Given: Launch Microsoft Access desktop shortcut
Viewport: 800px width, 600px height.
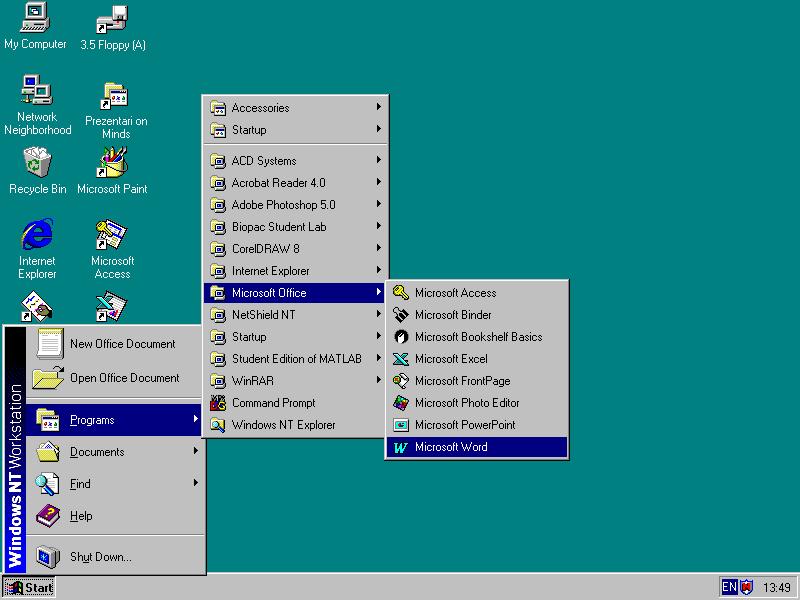Looking at the screenshot, I should click(x=112, y=248).
